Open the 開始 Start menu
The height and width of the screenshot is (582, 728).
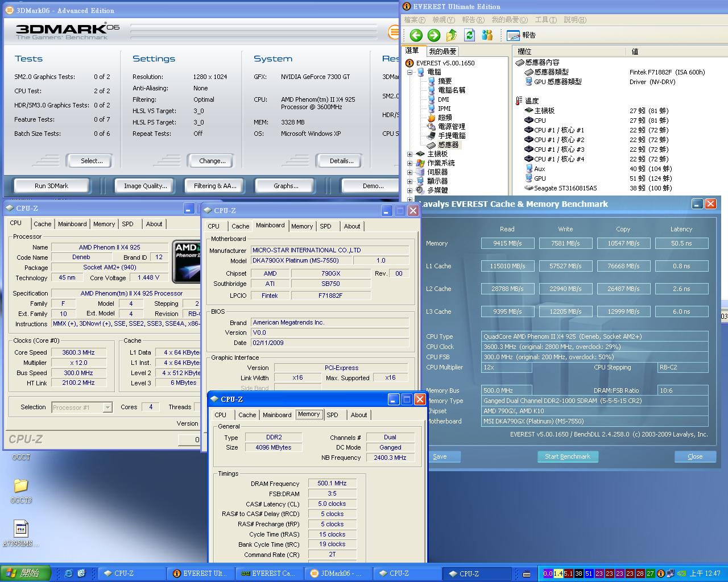click(26, 573)
